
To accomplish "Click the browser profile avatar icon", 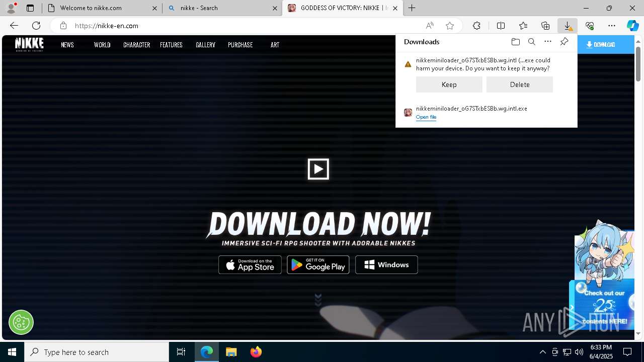I will 11,8.
